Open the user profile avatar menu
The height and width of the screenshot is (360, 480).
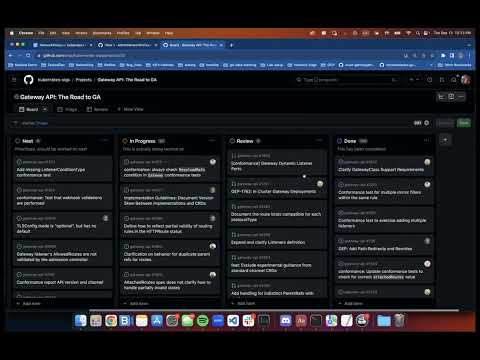point(466,80)
